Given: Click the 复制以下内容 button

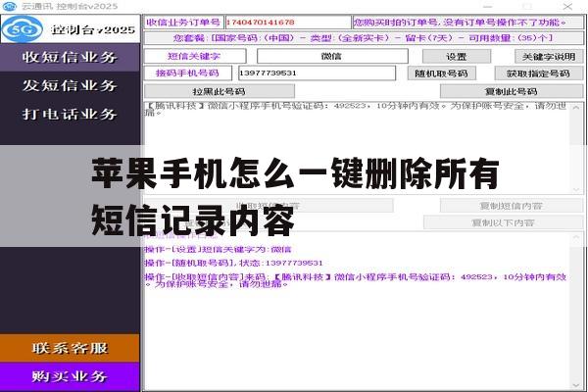Looking at the screenshot, I should point(504,222).
